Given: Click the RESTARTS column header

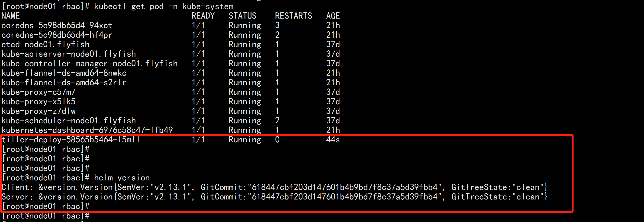Looking at the screenshot, I should pyautogui.click(x=293, y=16).
